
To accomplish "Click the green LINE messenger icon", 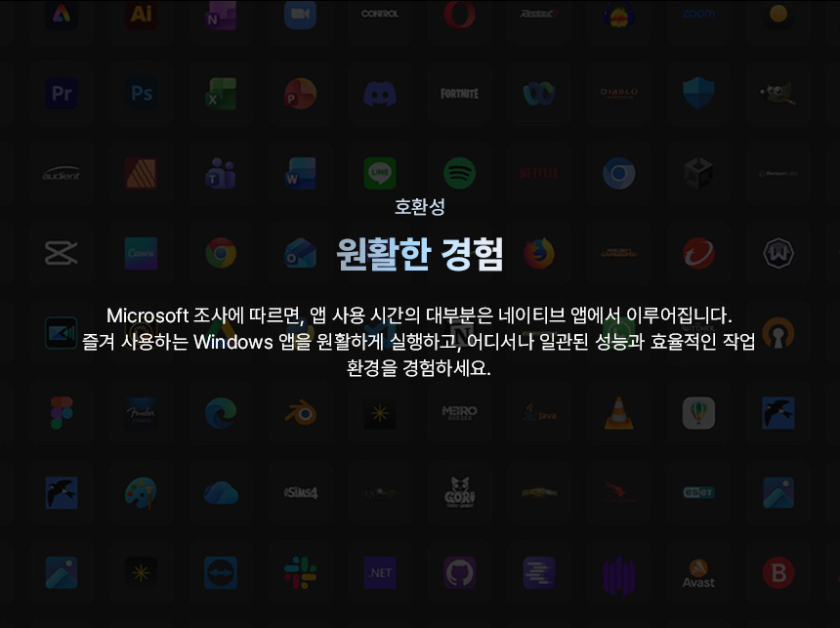I will [380, 173].
